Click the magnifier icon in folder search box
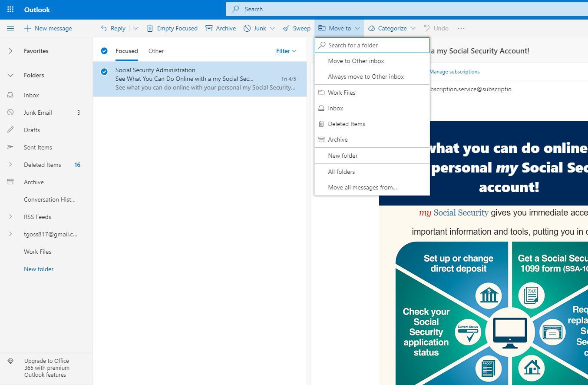This screenshot has height=385, width=588. coord(322,45)
